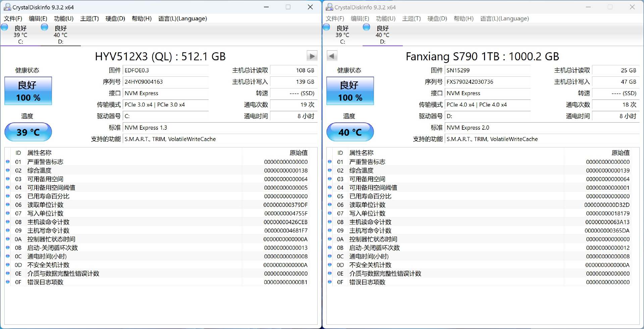Click status dot of 错误日志项数 row, right window
The height and width of the screenshot is (329, 644).
click(330, 282)
